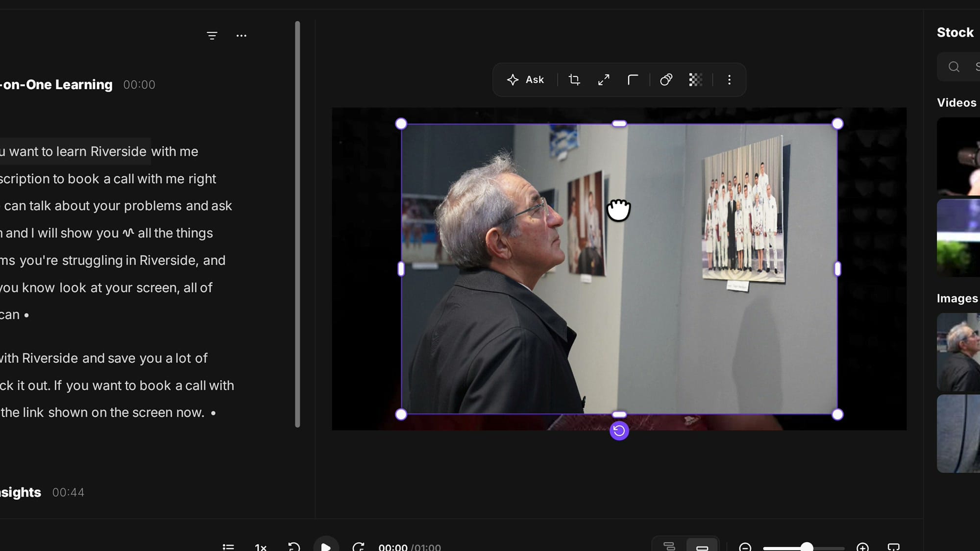This screenshot has height=551, width=980.
Task: Click the left middle edge handle of image
Action: coord(401,269)
